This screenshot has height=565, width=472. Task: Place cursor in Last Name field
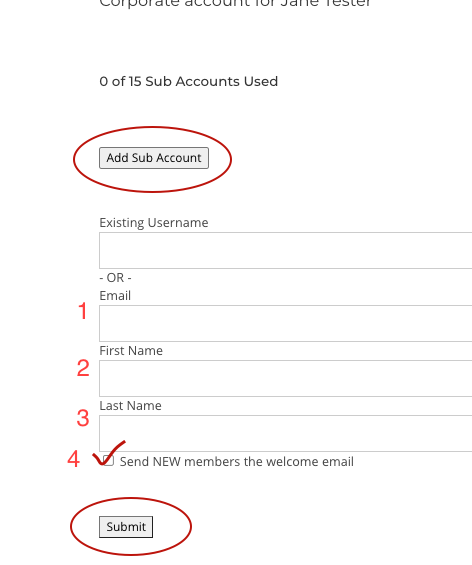pyautogui.click(x=285, y=433)
